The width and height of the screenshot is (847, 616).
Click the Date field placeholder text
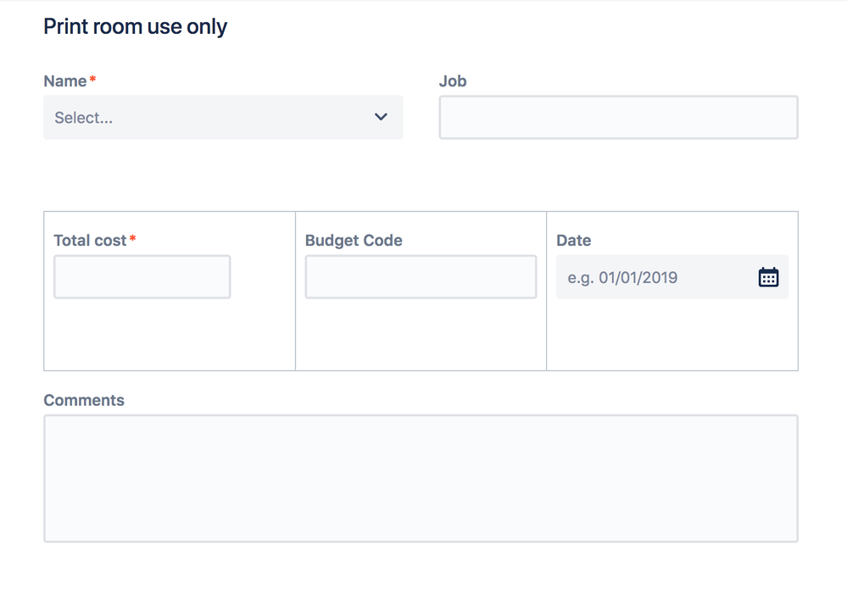(x=622, y=278)
